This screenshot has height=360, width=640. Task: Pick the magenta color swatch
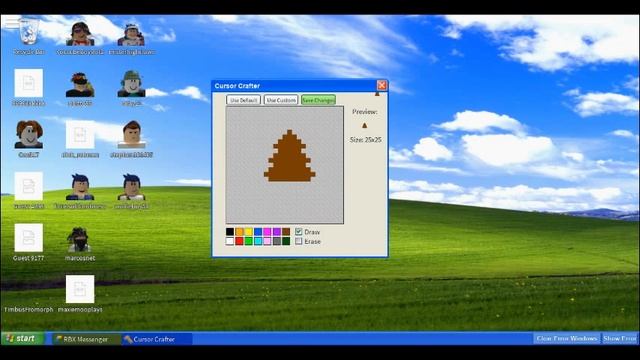pyautogui.click(x=267, y=232)
